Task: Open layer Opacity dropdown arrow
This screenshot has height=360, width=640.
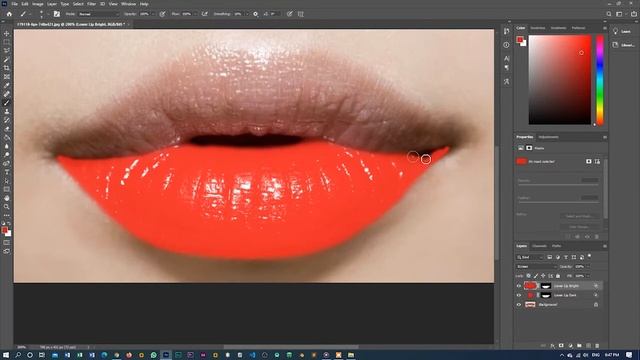Action: coord(588,267)
